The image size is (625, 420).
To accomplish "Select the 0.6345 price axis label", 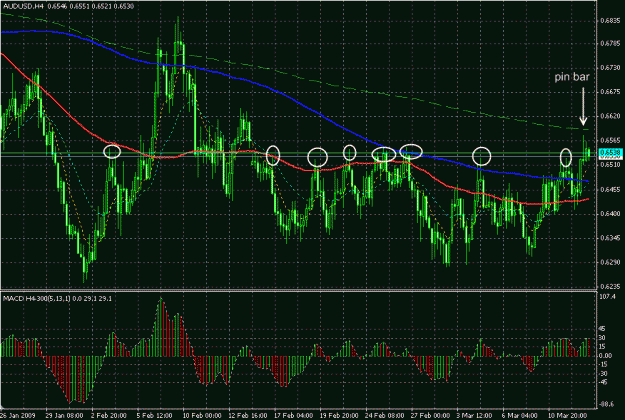I will 610,238.
